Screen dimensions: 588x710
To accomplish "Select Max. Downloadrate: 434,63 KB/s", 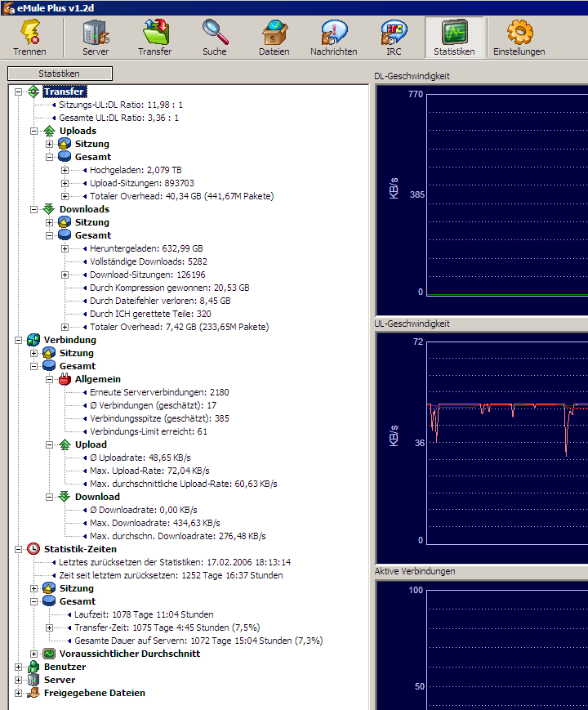I will click(x=155, y=524).
